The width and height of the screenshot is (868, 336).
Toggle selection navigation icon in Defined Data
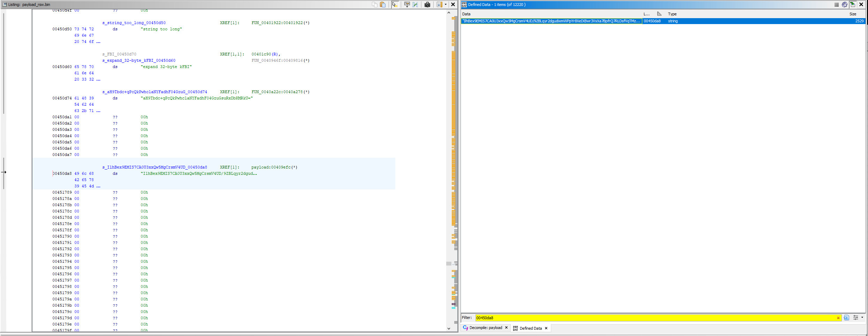coord(853,5)
